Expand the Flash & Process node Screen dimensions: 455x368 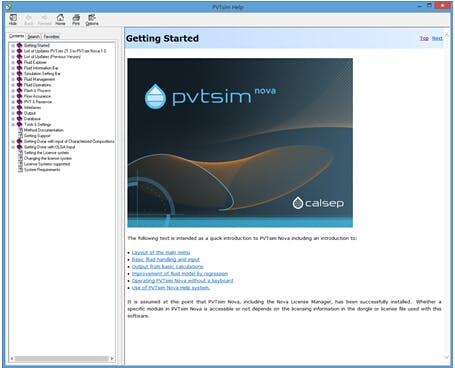(x=13, y=90)
